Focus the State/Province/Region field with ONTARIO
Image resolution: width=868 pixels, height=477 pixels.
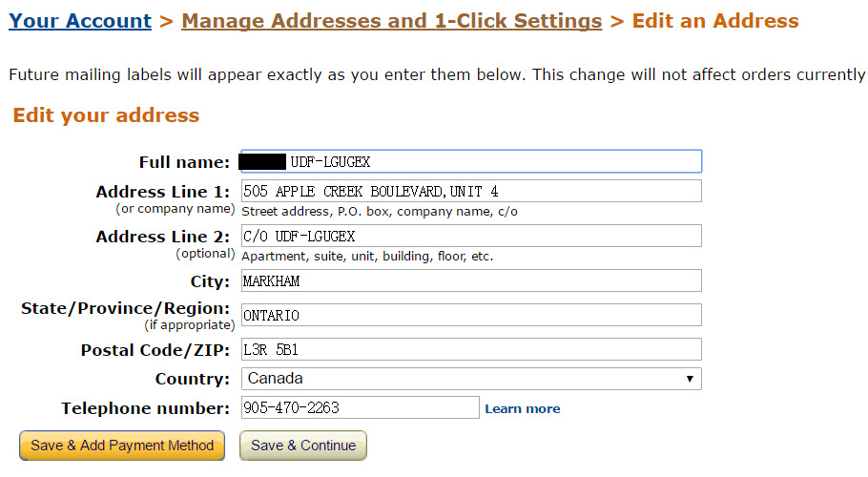click(x=471, y=315)
